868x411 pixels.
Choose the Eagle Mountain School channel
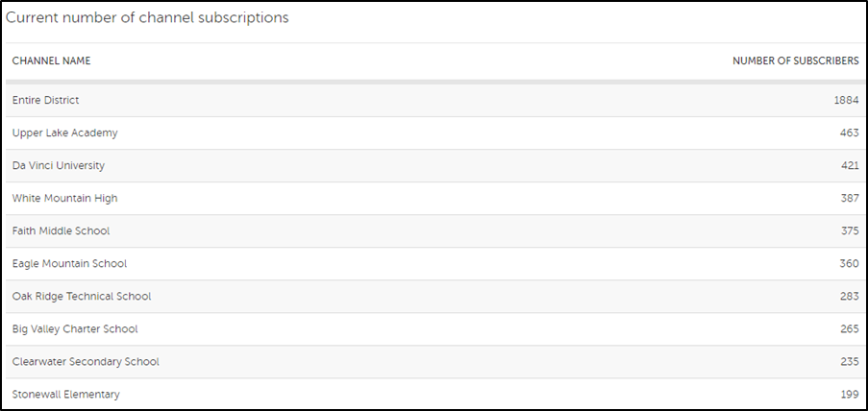[x=69, y=264]
